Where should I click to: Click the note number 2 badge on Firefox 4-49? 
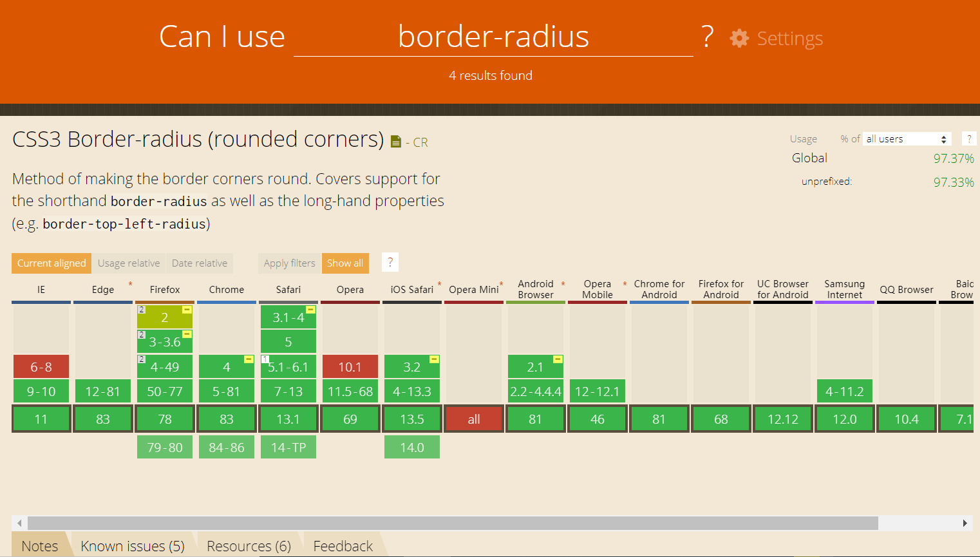point(142,359)
